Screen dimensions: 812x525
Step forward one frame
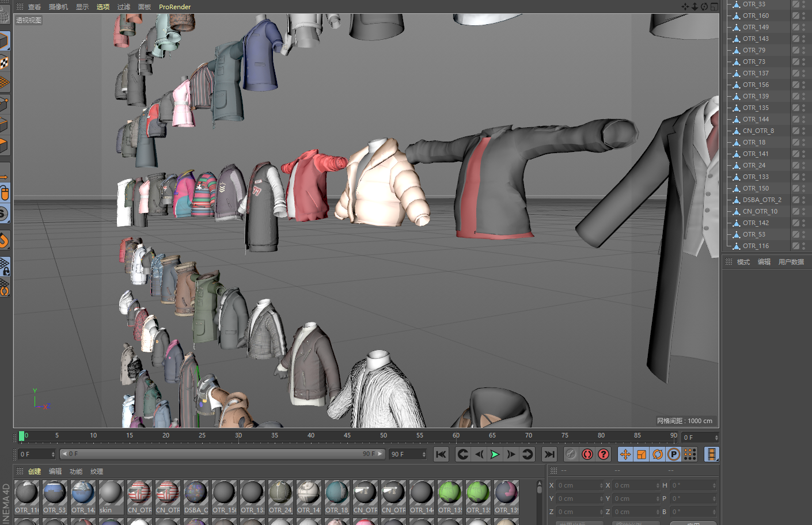[x=511, y=454]
